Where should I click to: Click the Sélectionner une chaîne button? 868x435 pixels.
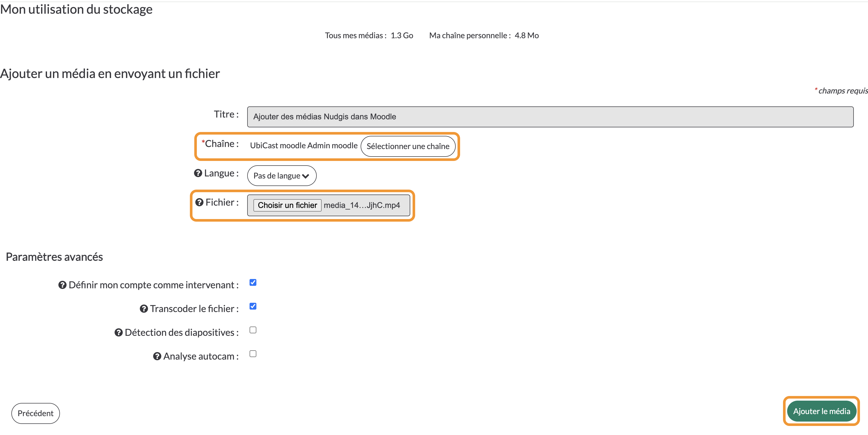[x=408, y=146]
